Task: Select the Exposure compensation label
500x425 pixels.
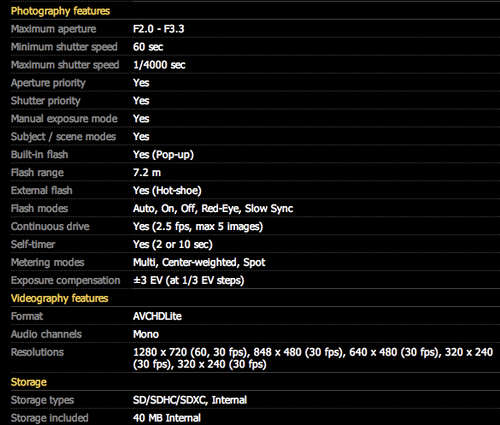Action: click(65, 281)
